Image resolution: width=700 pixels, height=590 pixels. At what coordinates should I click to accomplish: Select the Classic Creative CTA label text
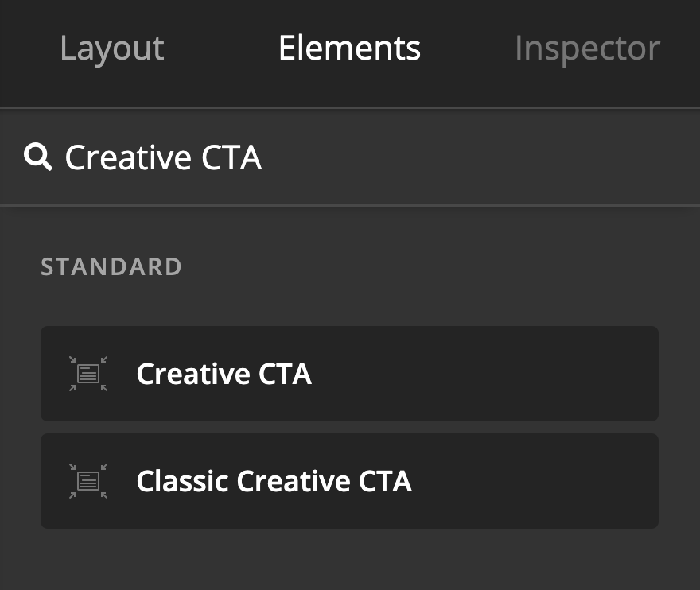(274, 481)
